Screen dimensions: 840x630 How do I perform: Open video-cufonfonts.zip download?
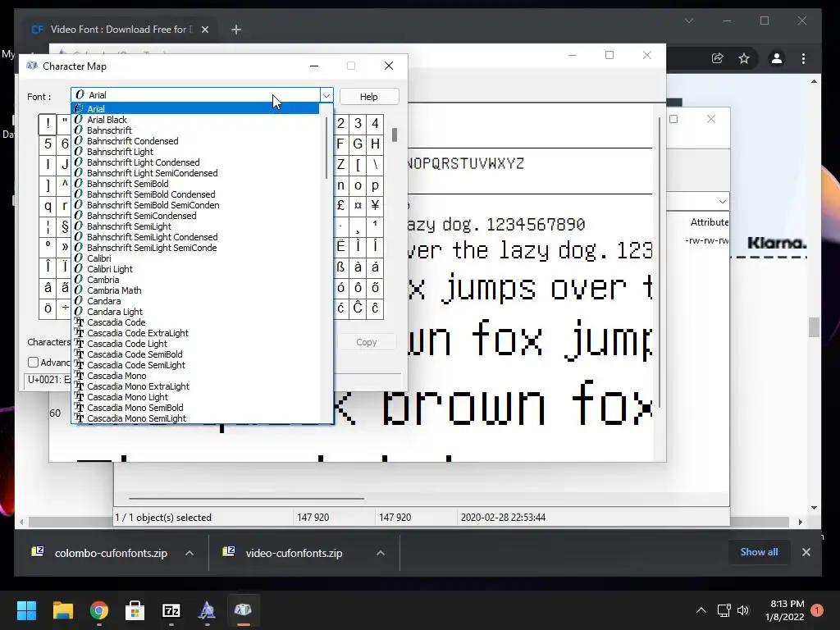point(294,553)
